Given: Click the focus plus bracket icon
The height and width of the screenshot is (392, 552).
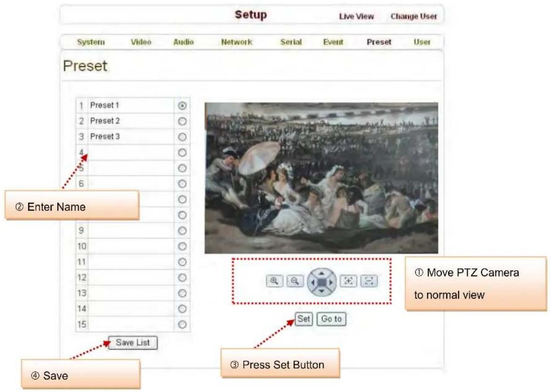Looking at the screenshot, I should 348,281.
